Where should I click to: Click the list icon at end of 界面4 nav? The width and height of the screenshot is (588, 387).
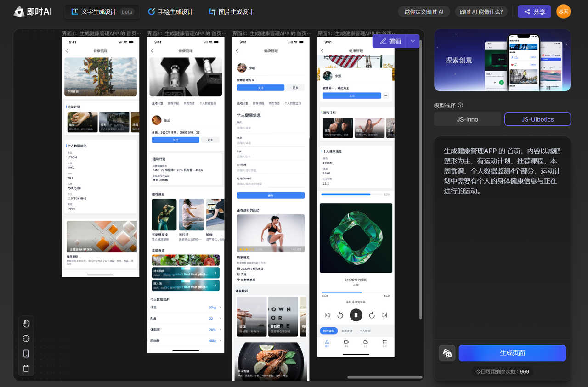click(x=385, y=343)
